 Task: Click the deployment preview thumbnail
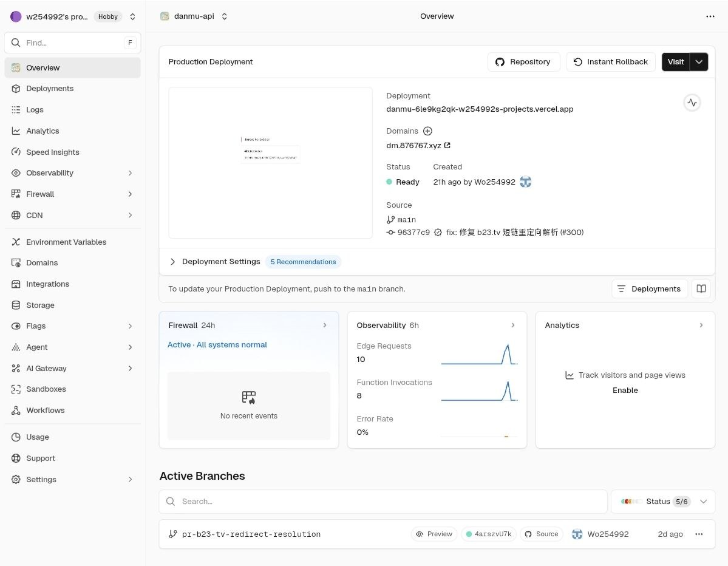pos(270,163)
